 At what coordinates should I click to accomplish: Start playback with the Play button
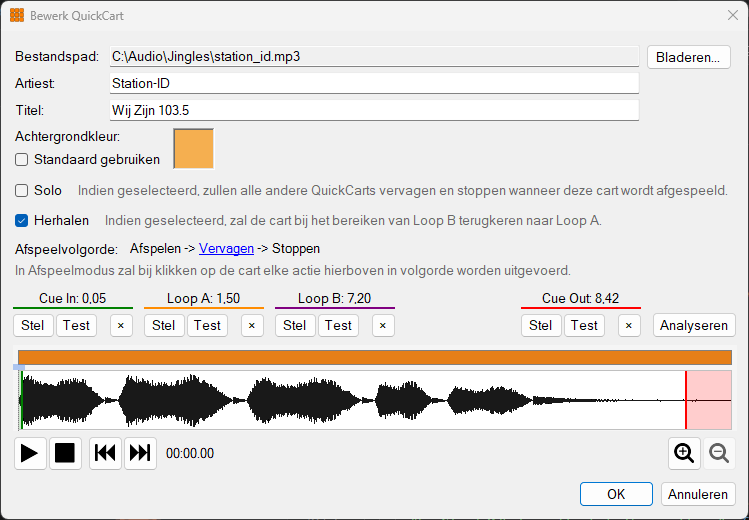click(30, 453)
